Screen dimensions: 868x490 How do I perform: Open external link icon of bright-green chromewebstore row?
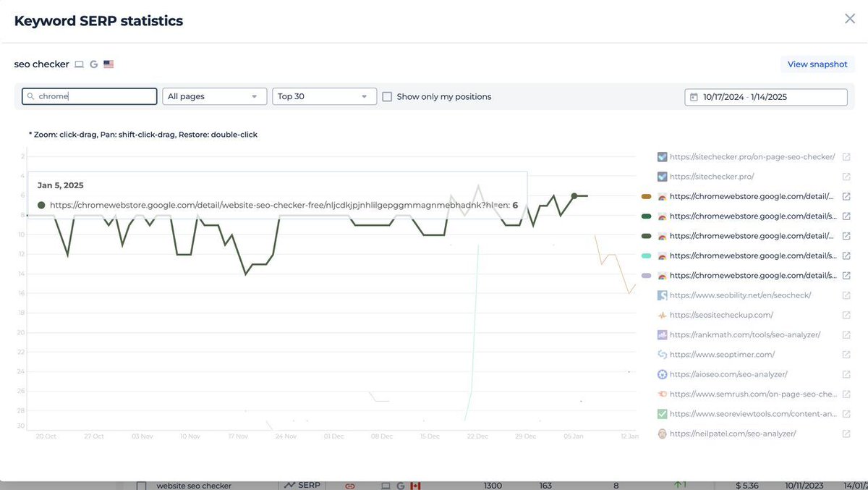pyautogui.click(x=846, y=216)
